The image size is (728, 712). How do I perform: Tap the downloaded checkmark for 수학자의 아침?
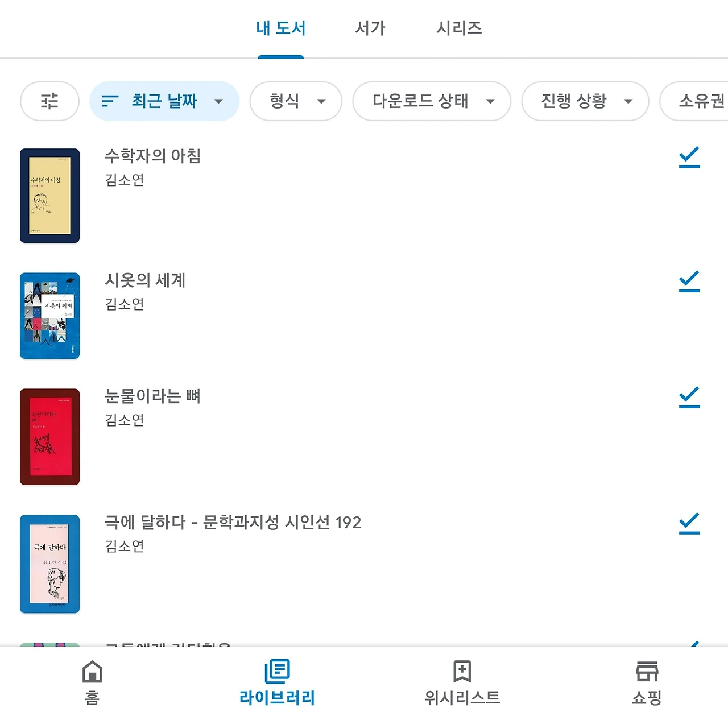(689, 157)
